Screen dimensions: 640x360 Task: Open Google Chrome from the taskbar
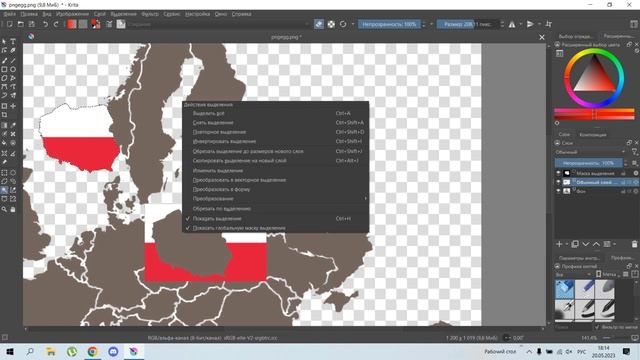(x=92, y=351)
